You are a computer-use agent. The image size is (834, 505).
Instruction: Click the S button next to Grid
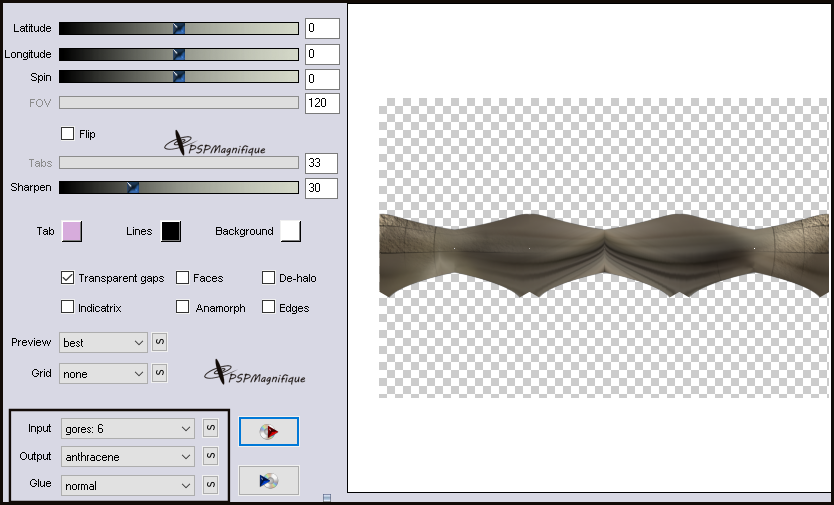point(160,373)
